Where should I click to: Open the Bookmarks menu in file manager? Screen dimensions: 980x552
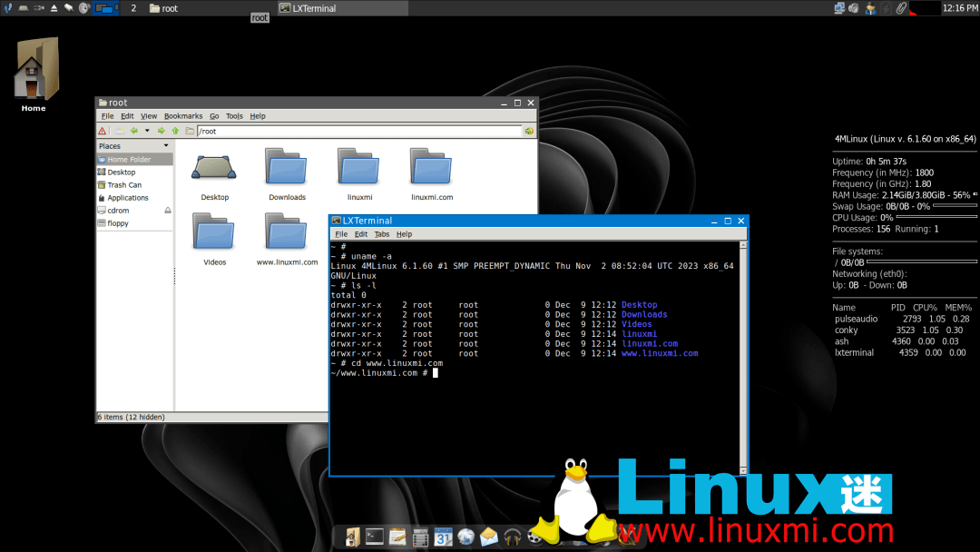pos(182,115)
